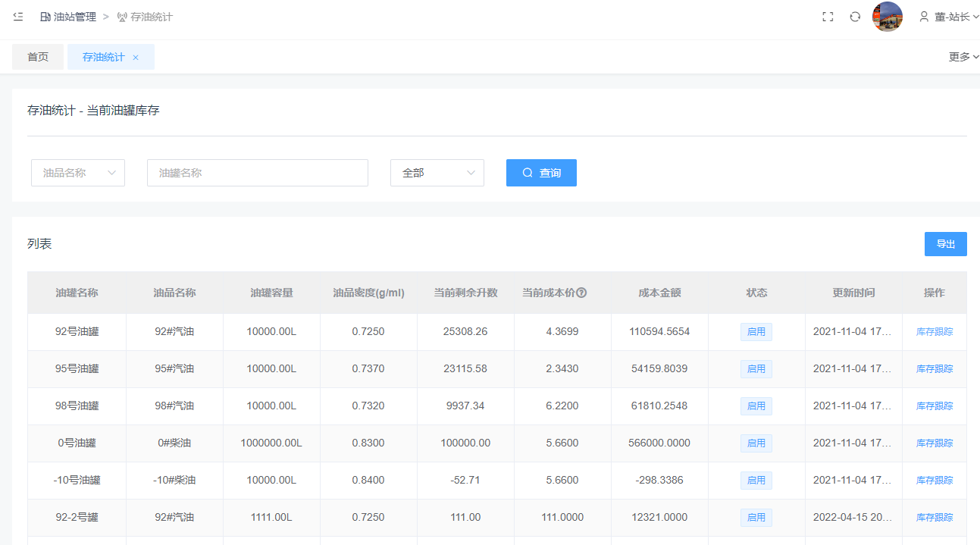Switch to the 首页 tab
980x545 pixels.
38,57
